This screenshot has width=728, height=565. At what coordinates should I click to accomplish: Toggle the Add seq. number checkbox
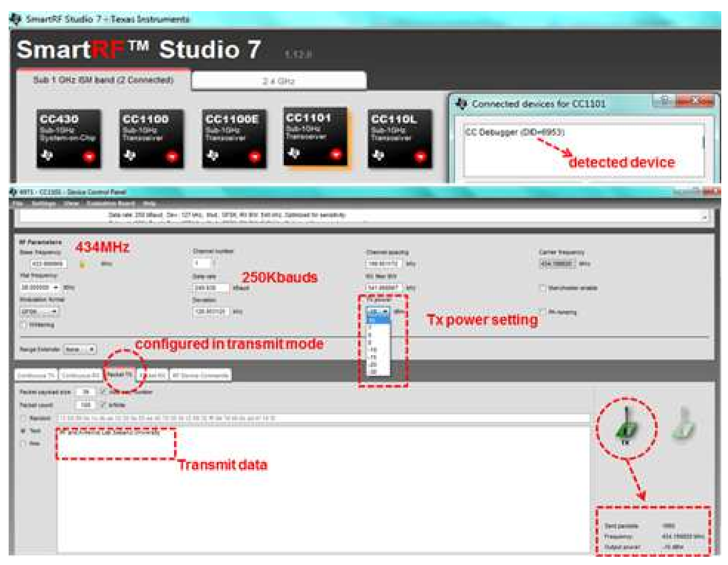102,392
